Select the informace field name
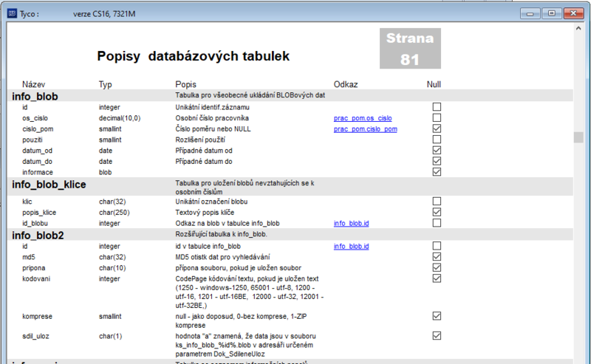 [38, 172]
